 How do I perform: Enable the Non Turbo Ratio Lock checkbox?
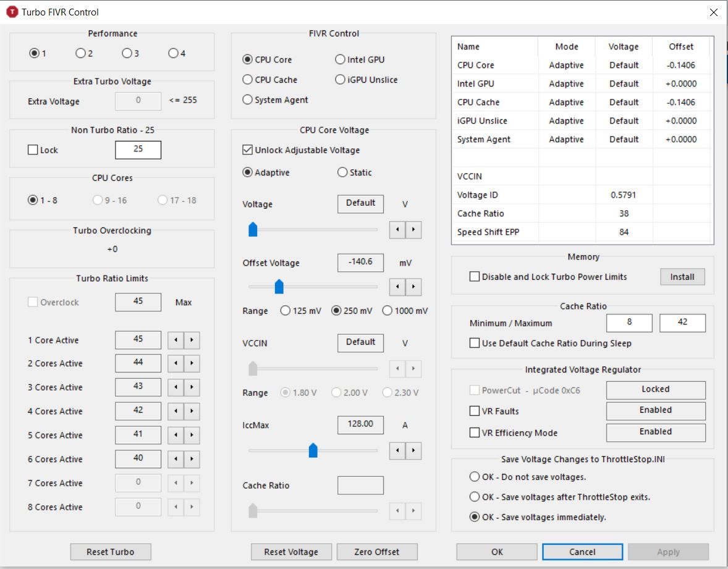(33, 150)
